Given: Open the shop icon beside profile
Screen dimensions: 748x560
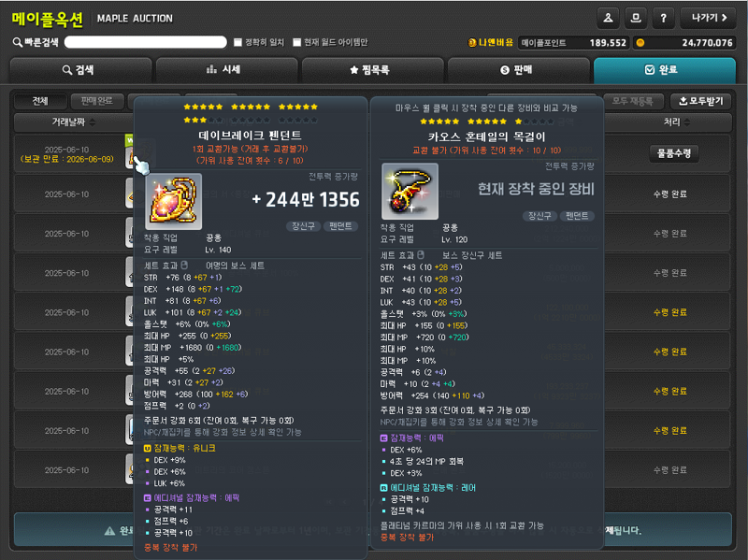Looking at the screenshot, I should click(x=636, y=18).
